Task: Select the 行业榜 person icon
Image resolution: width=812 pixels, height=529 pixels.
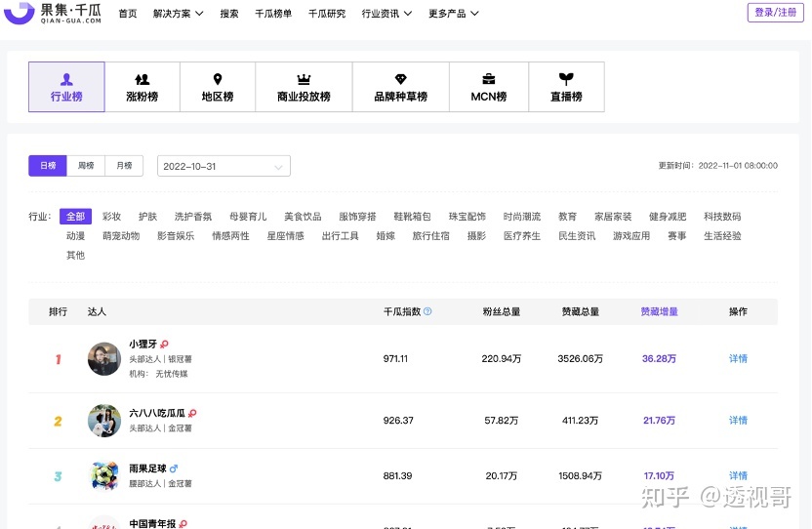Action: click(66, 79)
